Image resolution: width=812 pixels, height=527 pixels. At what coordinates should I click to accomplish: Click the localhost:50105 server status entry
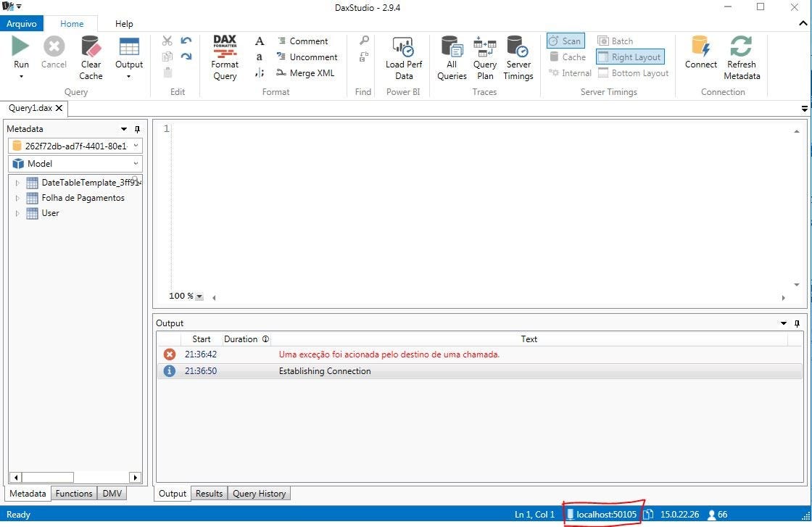point(602,515)
